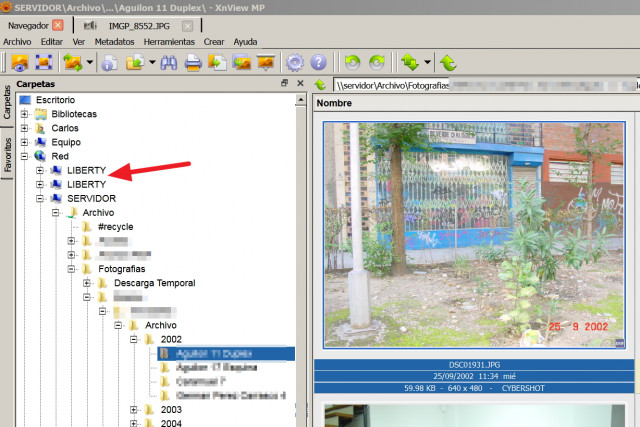
Task: Open the Ayuda menu
Action: pos(245,42)
